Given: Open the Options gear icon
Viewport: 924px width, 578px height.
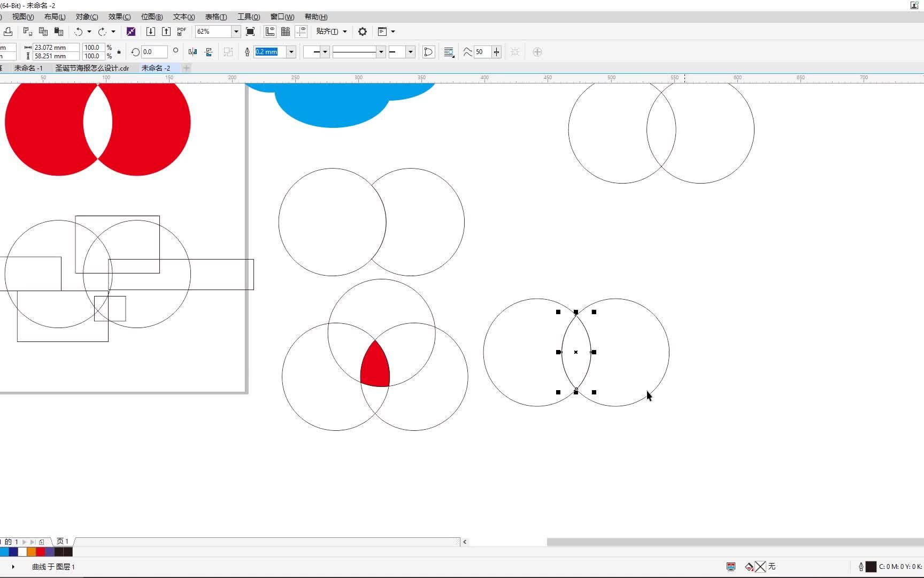Looking at the screenshot, I should (363, 32).
